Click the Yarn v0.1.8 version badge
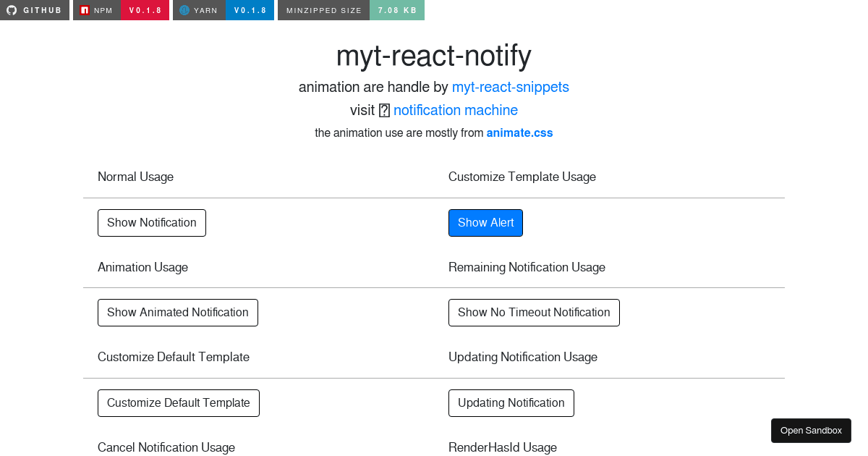 [x=250, y=9]
